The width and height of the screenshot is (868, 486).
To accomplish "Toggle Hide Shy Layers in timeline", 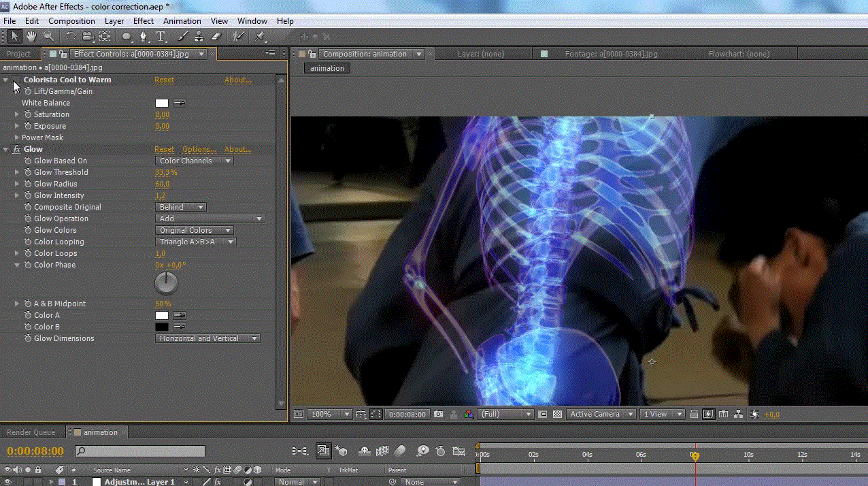I will [365, 451].
